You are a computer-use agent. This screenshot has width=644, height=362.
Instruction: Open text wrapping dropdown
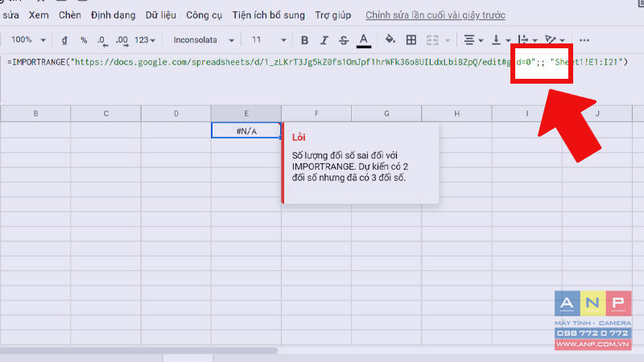click(x=528, y=40)
